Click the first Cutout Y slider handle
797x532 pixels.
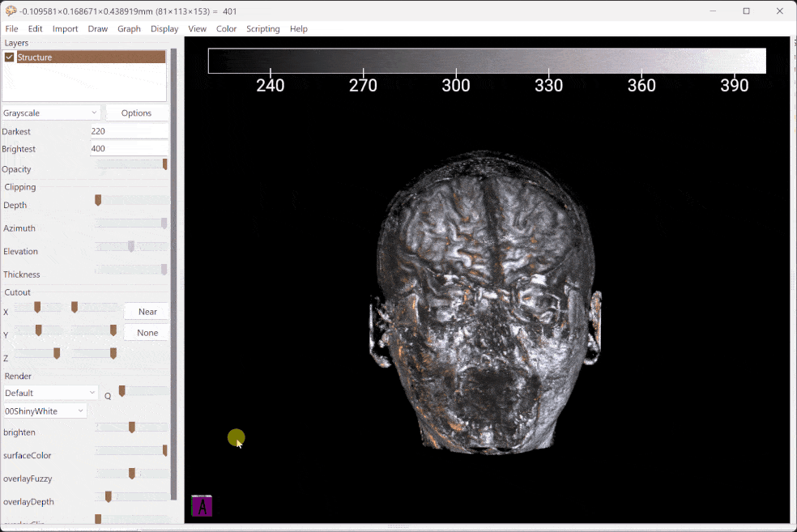coord(39,330)
